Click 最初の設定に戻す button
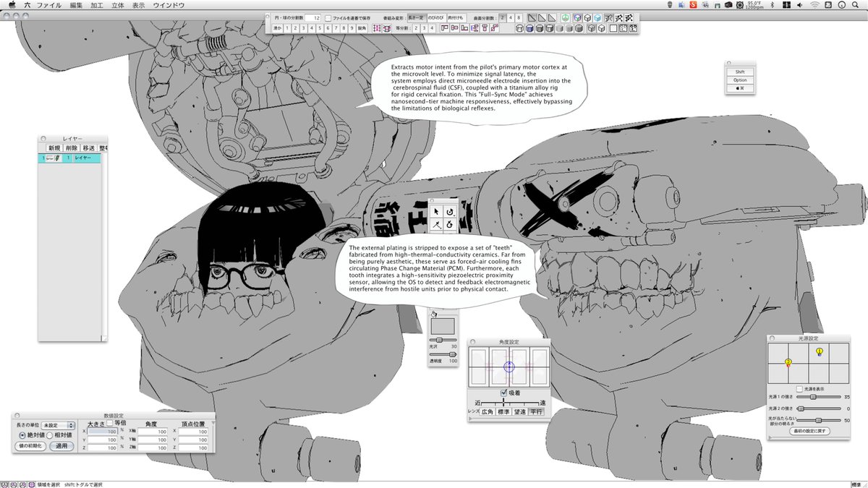The image size is (868, 488). [x=809, y=431]
